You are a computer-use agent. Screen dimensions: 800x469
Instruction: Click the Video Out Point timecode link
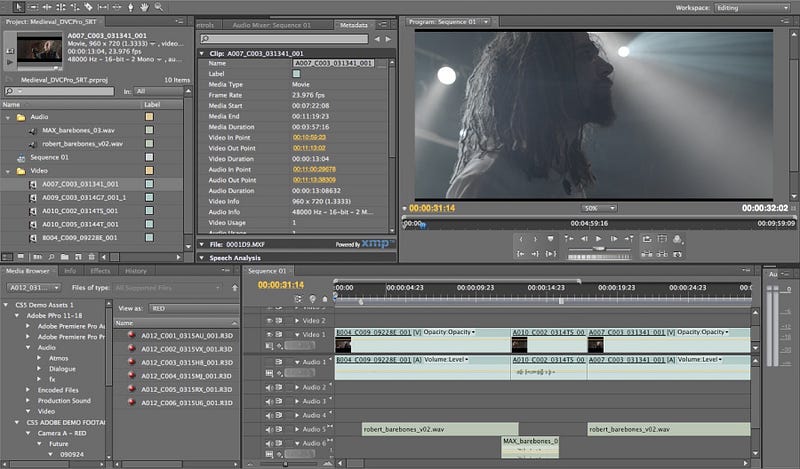pos(309,148)
